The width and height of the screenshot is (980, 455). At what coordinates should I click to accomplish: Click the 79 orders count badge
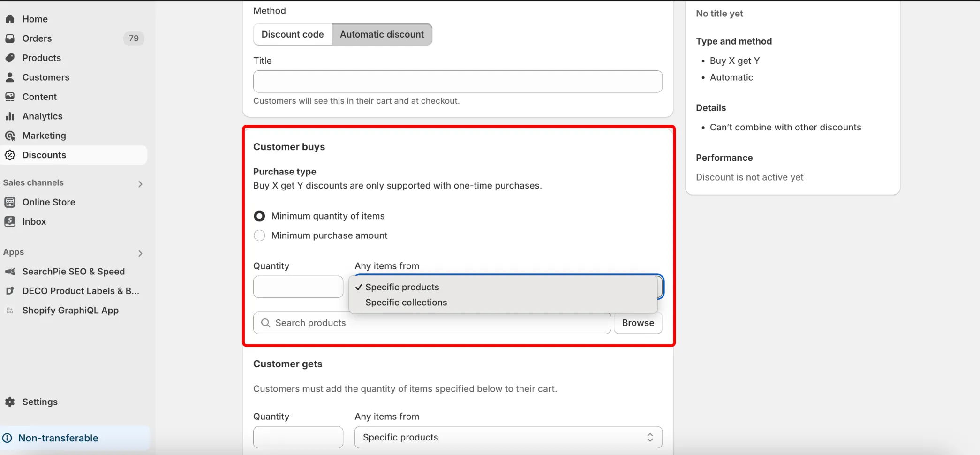[134, 38]
